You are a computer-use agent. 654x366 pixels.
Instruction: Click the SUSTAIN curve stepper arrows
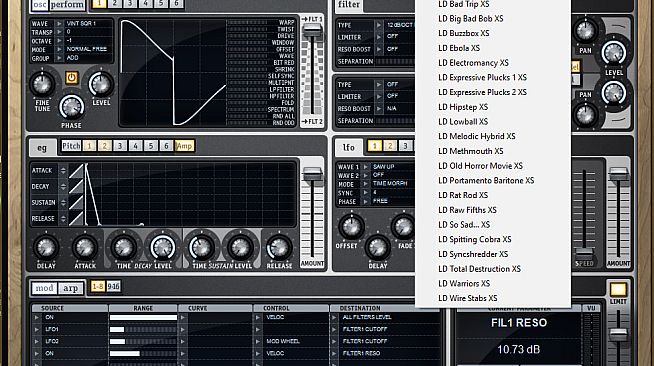tap(63, 203)
